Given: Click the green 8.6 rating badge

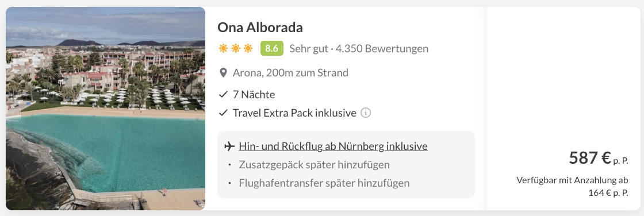Looking at the screenshot, I should coord(272,48).
